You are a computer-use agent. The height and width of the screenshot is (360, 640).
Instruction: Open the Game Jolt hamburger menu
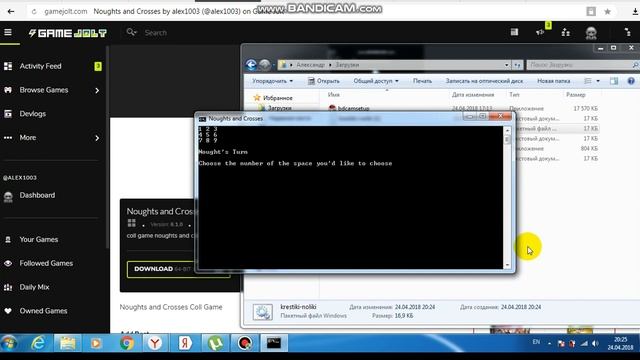(x=8, y=32)
